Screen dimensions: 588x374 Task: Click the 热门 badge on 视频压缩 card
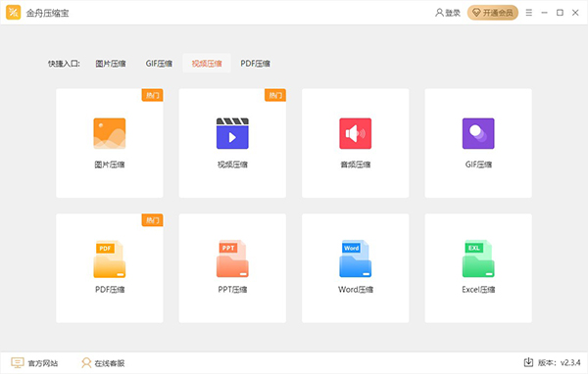coord(275,95)
